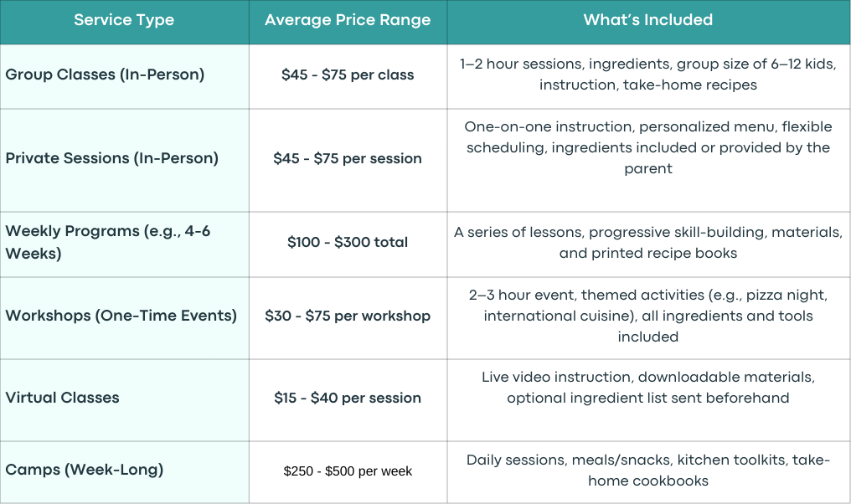Click the $45 - $75 per session price
Image resolution: width=851 pixels, height=504 pixels.
(x=348, y=158)
